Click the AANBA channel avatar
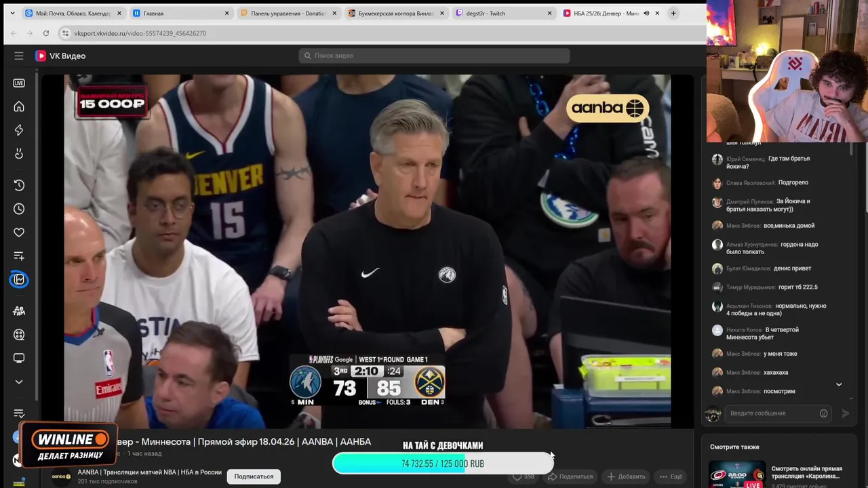The width and height of the screenshot is (868, 488). 61,476
